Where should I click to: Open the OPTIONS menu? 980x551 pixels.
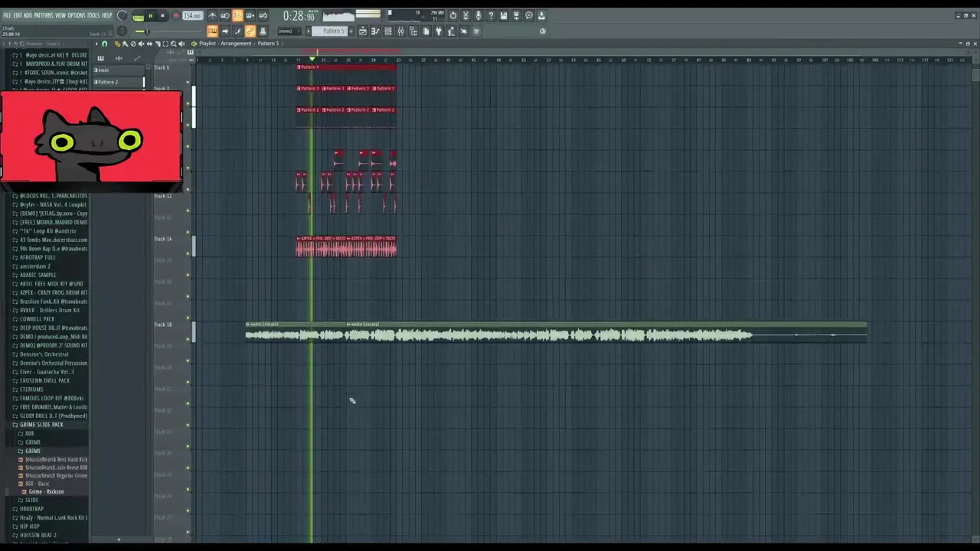click(x=77, y=15)
